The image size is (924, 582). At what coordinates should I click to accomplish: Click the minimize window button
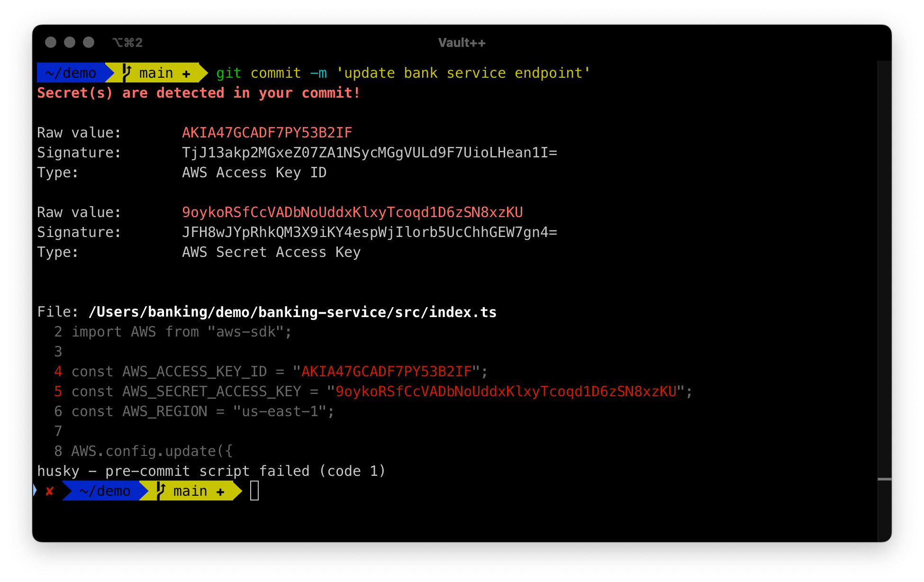coord(70,43)
